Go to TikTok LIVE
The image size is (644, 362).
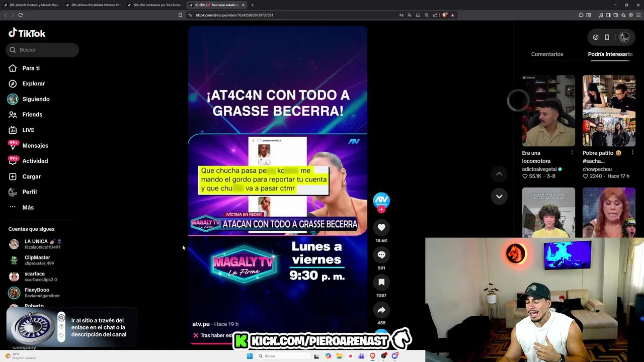[21, 130]
